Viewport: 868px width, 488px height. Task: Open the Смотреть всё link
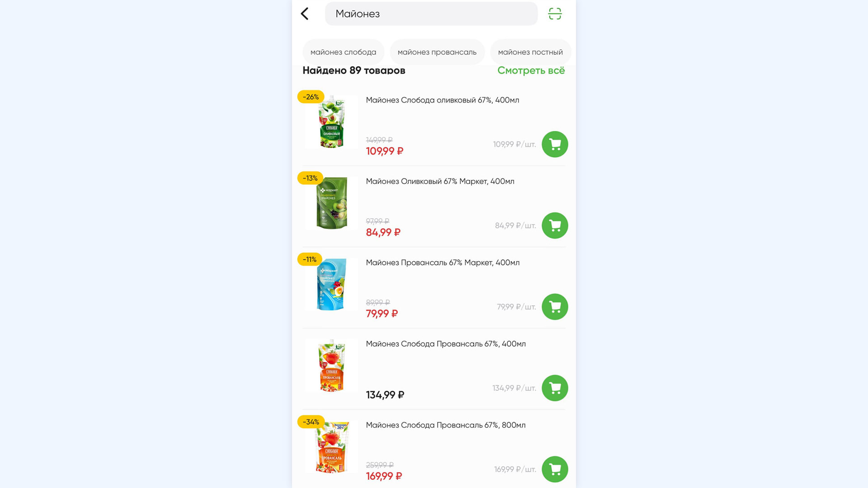531,70
